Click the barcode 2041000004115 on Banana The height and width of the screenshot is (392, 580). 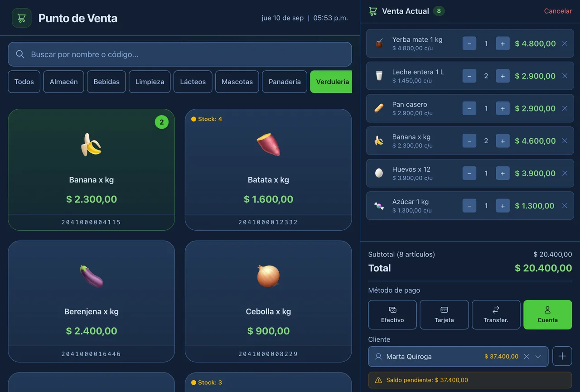[92, 222]
